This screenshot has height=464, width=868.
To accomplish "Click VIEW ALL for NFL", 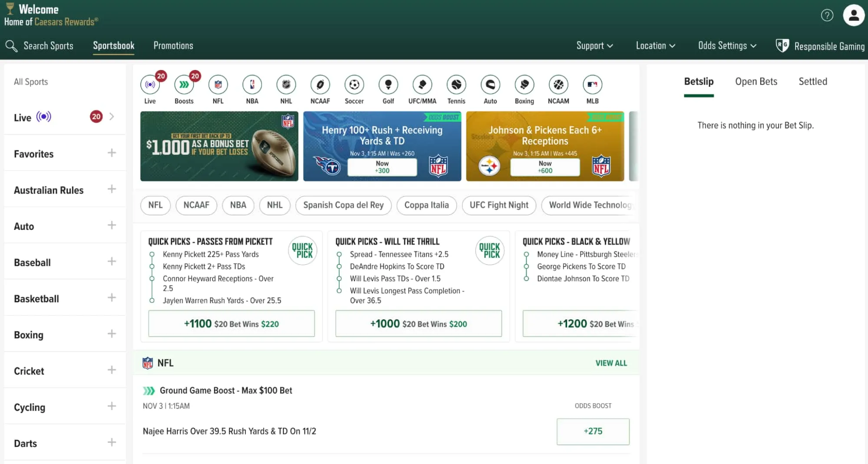I will click(611, 363).
